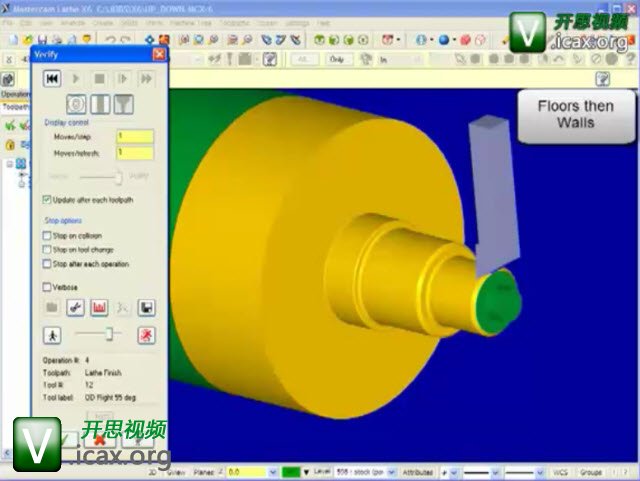Image resolution: width=640 pixels, height=481 pixels.
Task: Click the running-man fast speed icon
Action: 146,335
